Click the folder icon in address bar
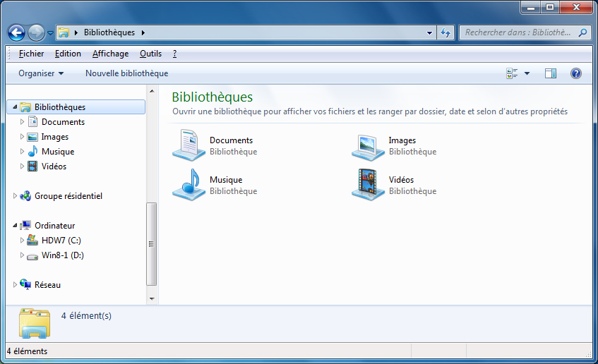Screen dimensions: 598x364 (64, 32)
